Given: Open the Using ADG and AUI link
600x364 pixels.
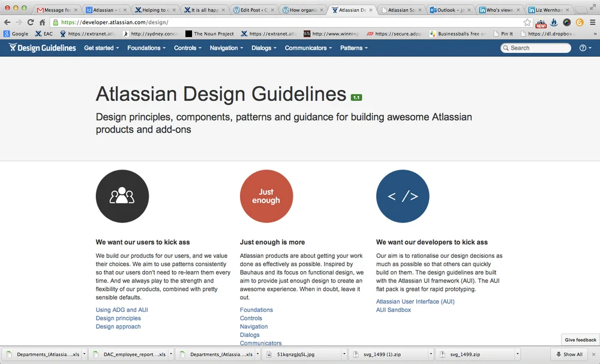Looking at the screenshot, I should pos(122,309).
